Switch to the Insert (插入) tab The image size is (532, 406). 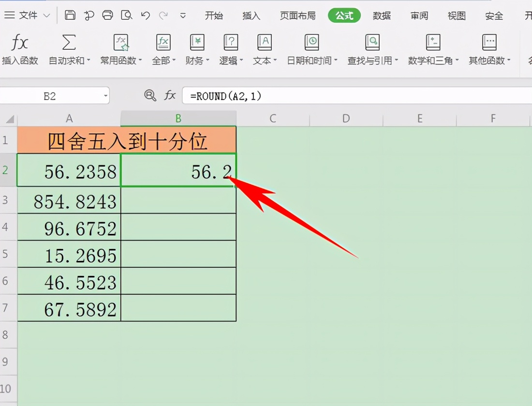251,15
